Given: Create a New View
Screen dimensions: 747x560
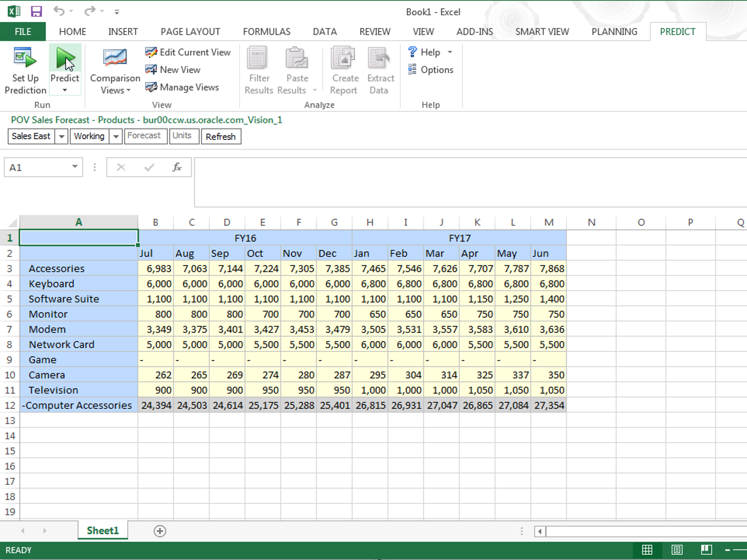Looking at the screenshot, I should point(173,70).
